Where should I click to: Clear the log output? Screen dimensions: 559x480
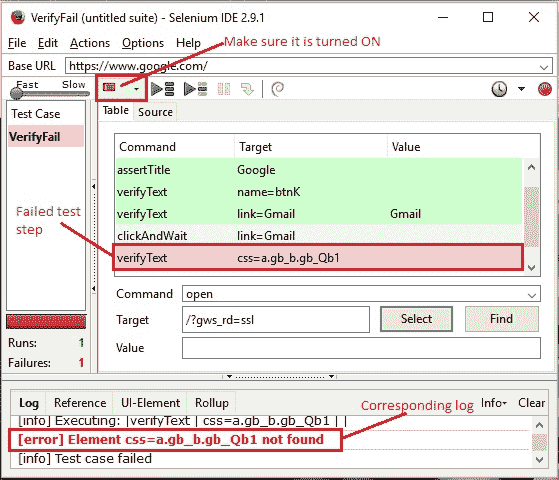click(531, 403)
